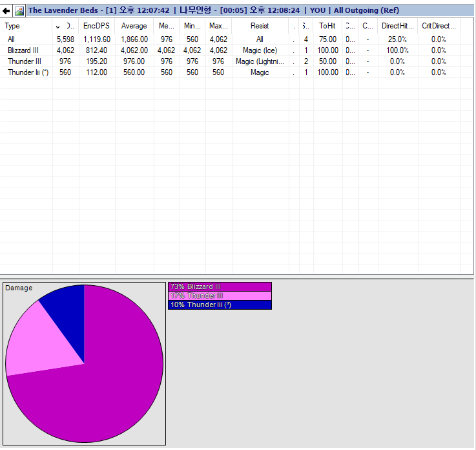This screenshot has width=476, height=450.
Task: Click the DirectHit column header
Action: point(398,26)
